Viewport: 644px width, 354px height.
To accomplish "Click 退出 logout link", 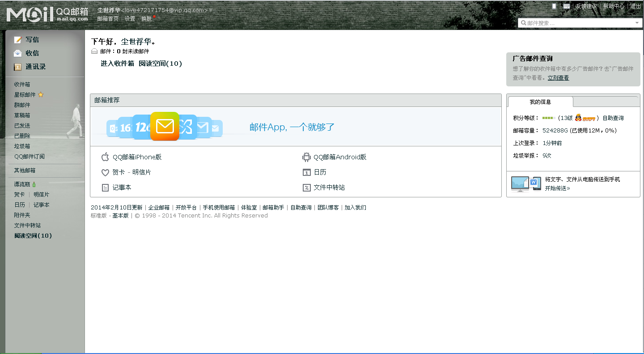I will click(636, 6).
